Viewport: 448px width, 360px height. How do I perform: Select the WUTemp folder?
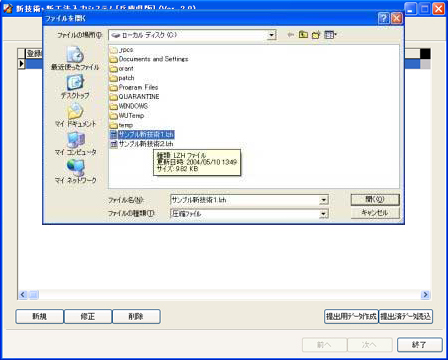[127, 115]
